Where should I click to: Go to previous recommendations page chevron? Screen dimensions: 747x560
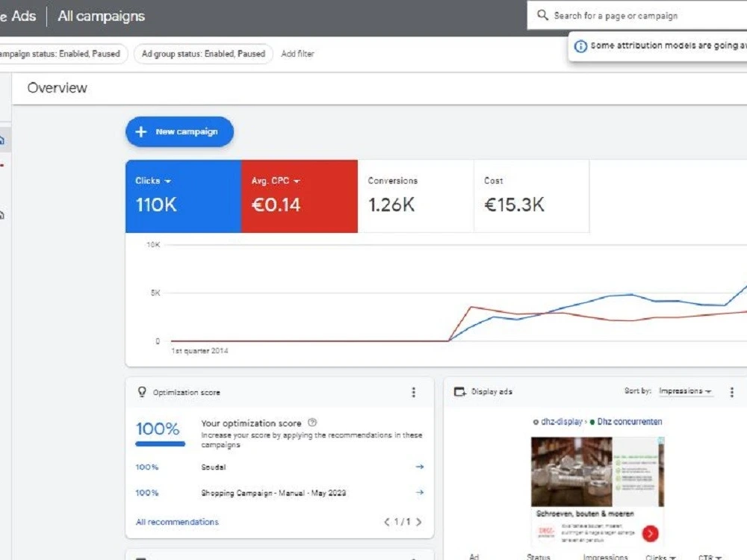387,522
